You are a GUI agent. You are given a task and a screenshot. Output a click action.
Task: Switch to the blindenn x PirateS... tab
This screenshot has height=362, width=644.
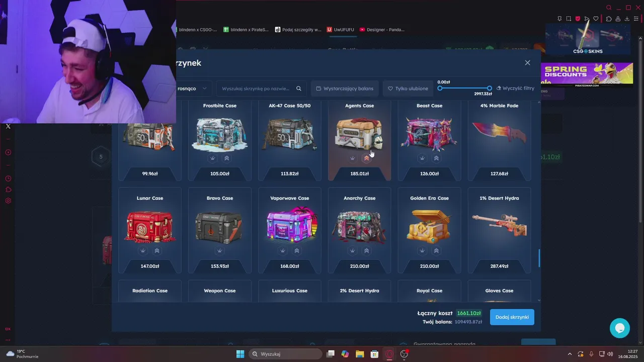(246, 30)
